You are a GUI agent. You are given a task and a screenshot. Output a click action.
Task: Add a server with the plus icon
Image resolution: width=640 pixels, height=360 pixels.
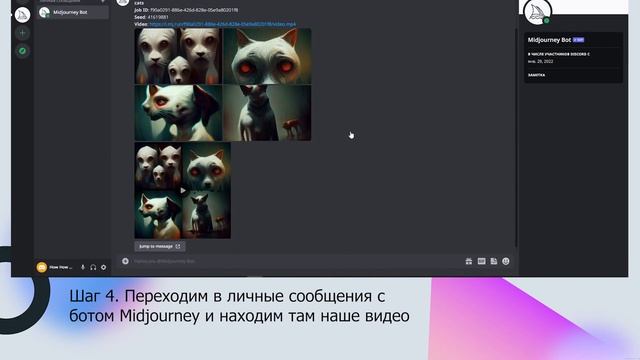tap(22, 33)
